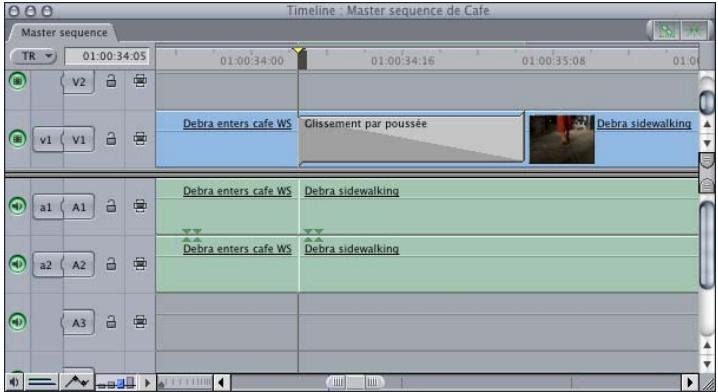Image resolution: width=718 pixels, height=392 pixels.
Task: Adjust the timeline zoom control slider
Action: pyautogui.click(x=185, y=382)
